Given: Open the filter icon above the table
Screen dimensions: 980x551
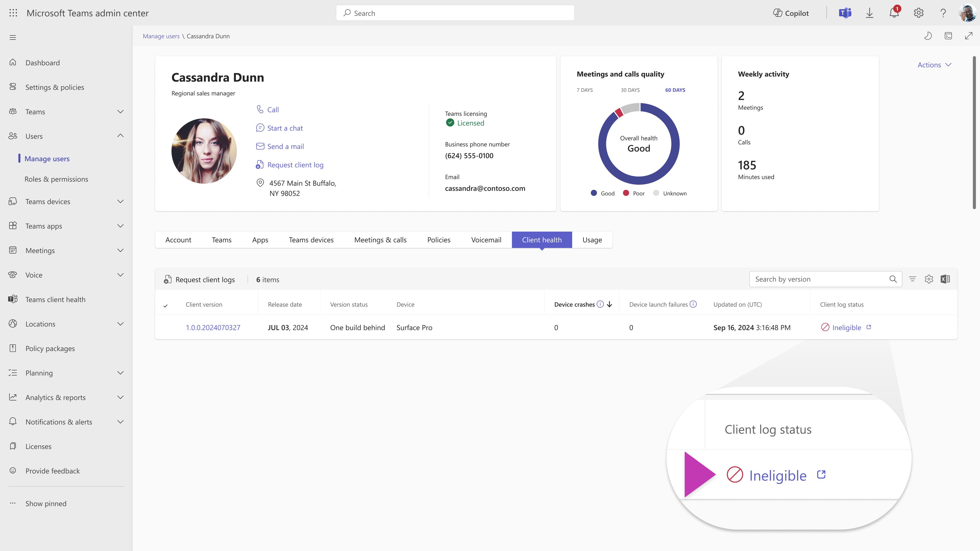Looking at the screenshot, I should (x=912, y=279).
